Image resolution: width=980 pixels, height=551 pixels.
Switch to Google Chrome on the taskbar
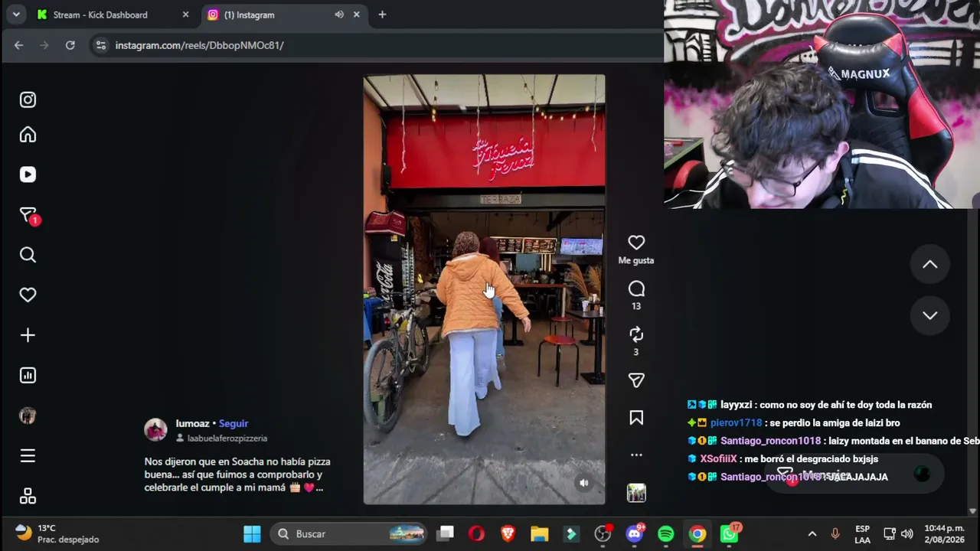pyautogui.click(x=697, y=534)
